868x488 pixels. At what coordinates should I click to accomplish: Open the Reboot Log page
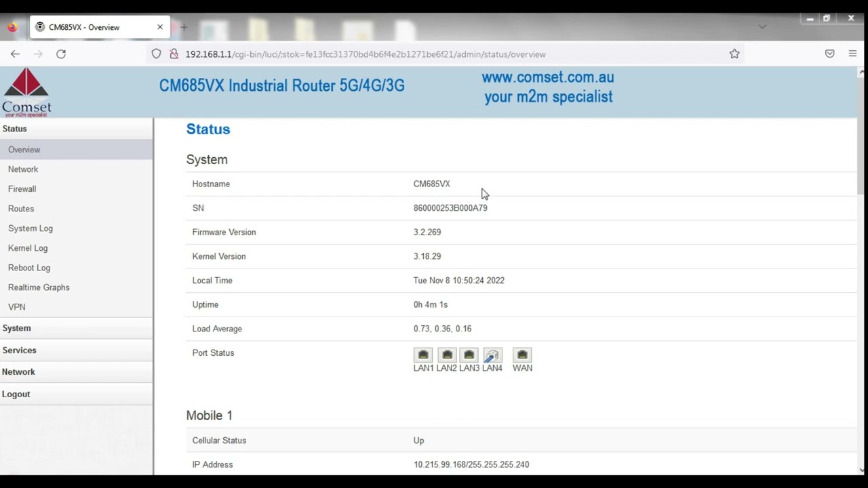click(x=29, y=268)
